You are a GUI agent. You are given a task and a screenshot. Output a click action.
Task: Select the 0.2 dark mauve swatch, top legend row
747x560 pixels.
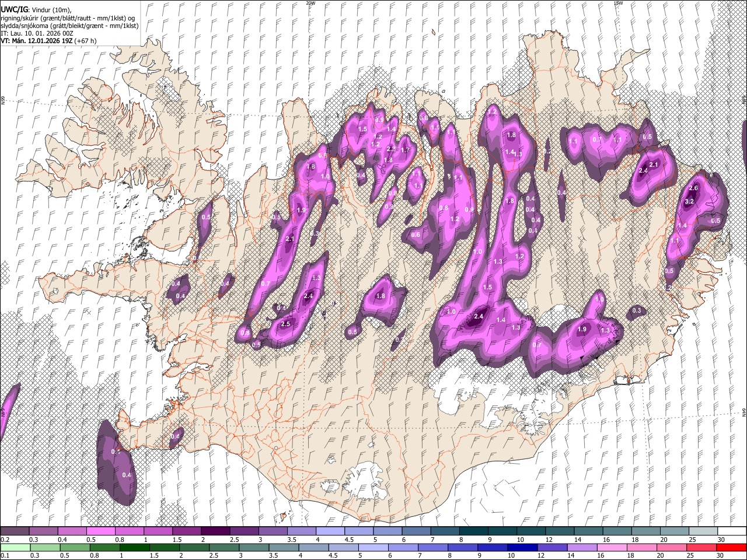point(15,531)
